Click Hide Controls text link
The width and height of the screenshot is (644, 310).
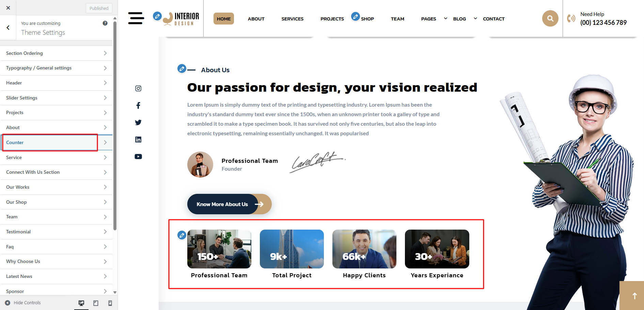point(27,303)
